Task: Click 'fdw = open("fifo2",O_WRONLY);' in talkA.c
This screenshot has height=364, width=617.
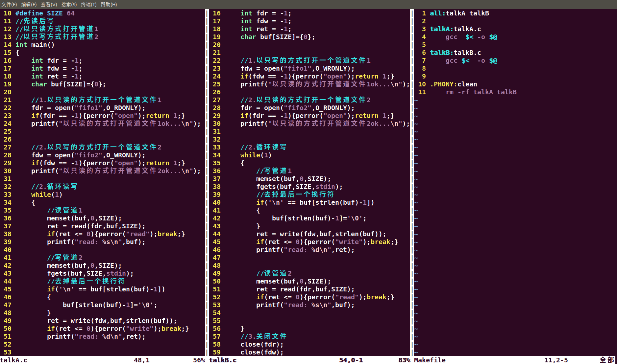Action: pos(88,155)
